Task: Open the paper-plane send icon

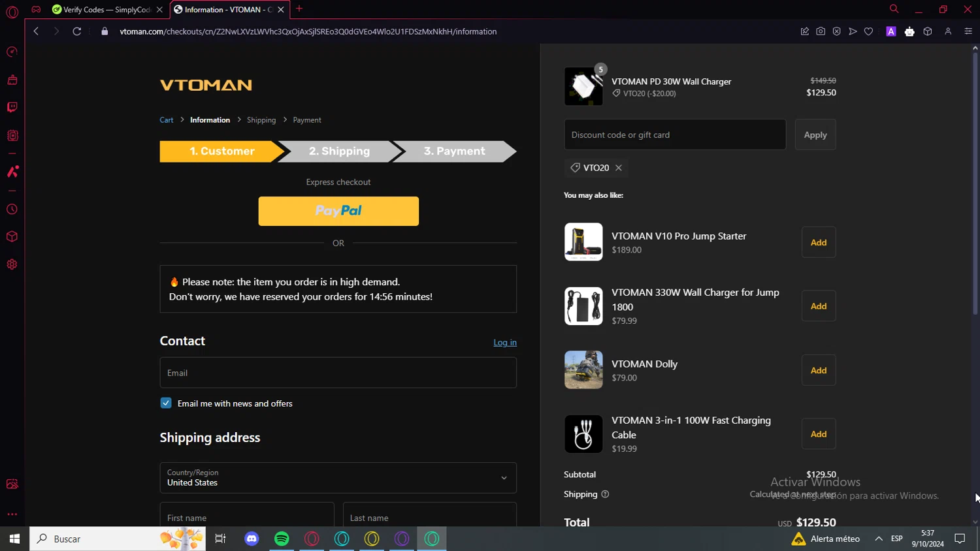Action: [853, 31]
